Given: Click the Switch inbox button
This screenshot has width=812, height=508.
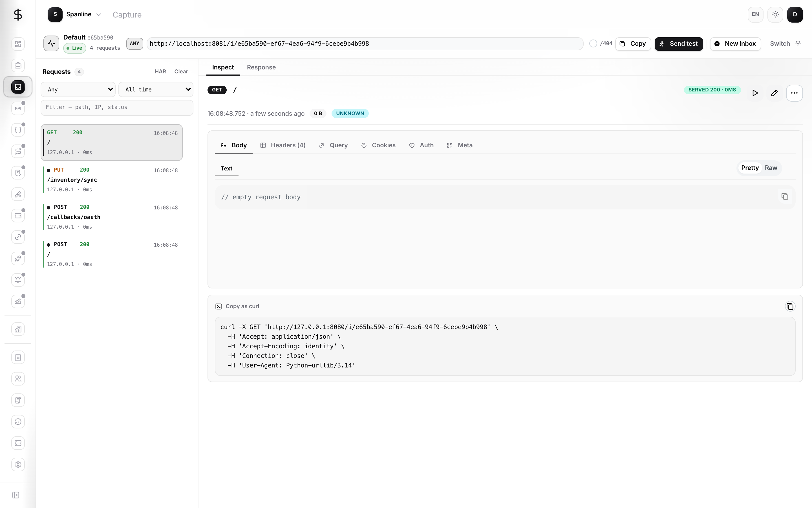Looking at the screenshot, I should pyautogui.click(x=785, y=44).
